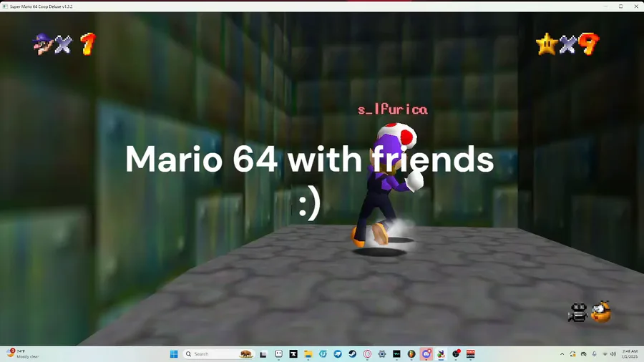Click the power star counter icon
This screenshot has height=362, width=644.
pos(547,44)
